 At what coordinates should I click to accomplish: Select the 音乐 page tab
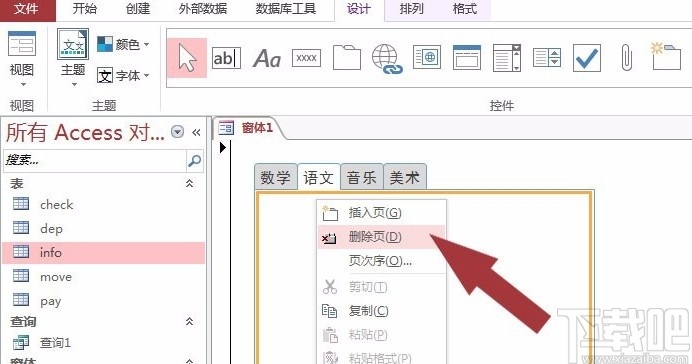(361, 177)
